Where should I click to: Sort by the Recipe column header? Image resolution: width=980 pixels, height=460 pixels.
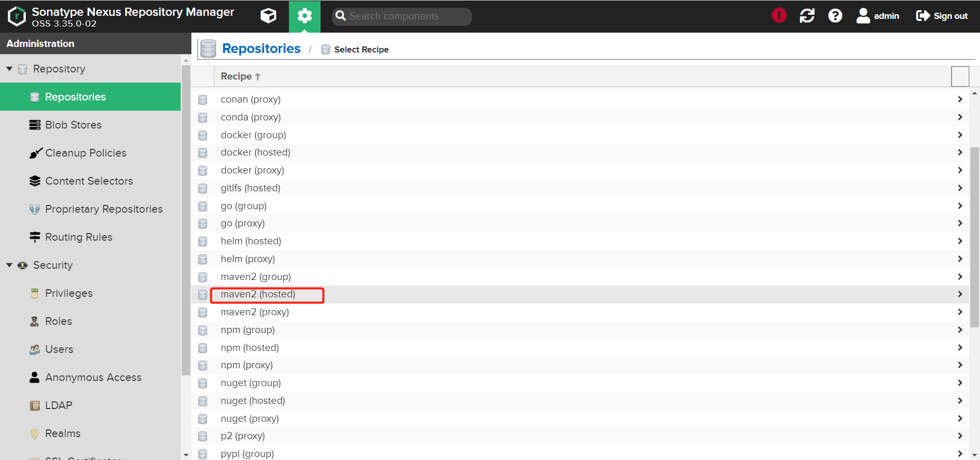[240, 76]
